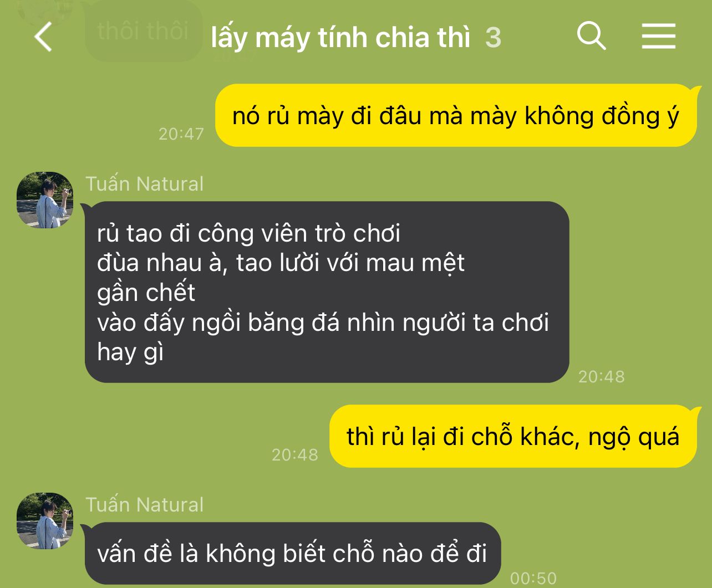Tap the faded 'thôi thôi' bubble at the top
Viewport: 712px width, 588px height.
(x=144, y=30)
